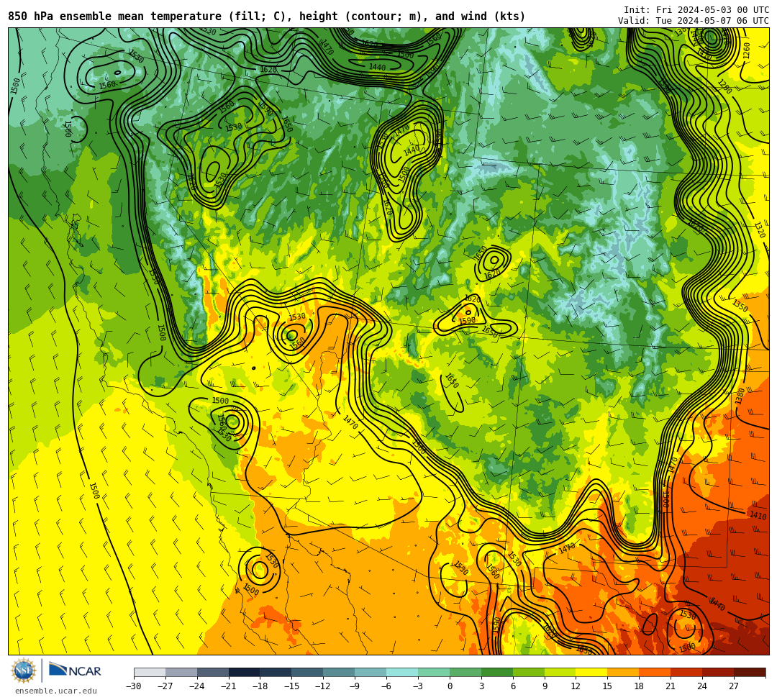Click the 1350 height contour label
Image resolution: width=777 pixels, height=700 pixels.
pos(740,305)
